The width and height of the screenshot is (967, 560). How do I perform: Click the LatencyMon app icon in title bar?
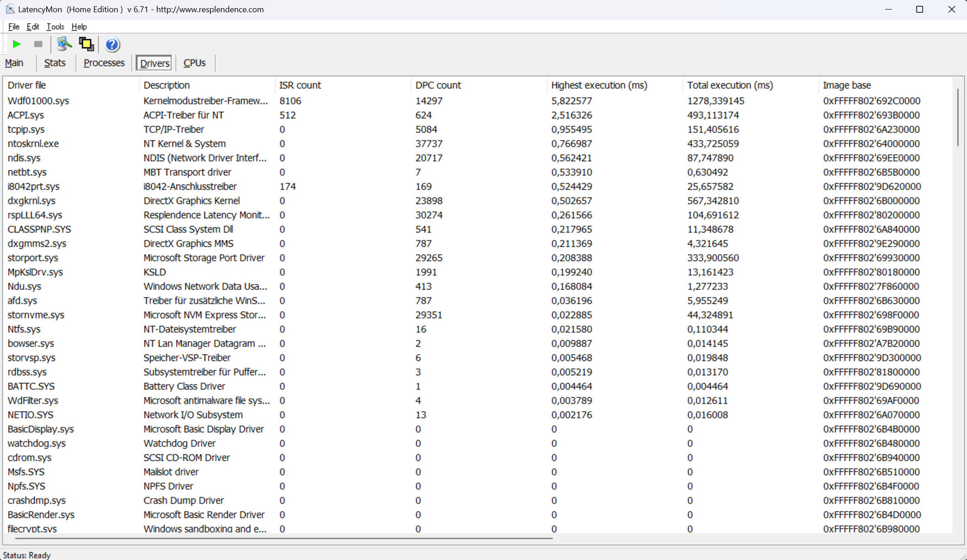point(10,9)
